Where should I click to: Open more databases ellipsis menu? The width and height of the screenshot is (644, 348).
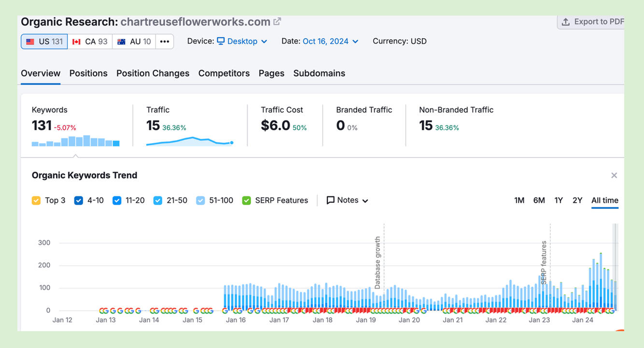coord(165,42)
